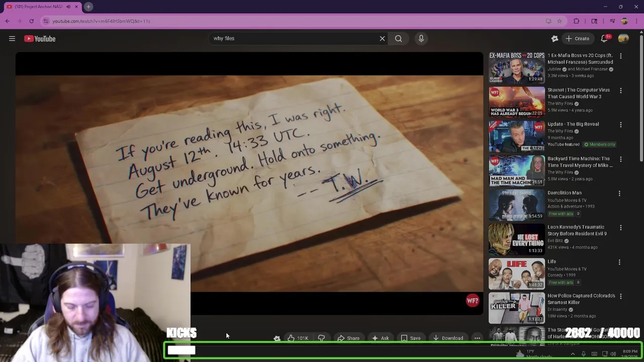Screen dimensions: 644x362
Task: Clear the 'why files' search text
Action: click(x=382, y=38)
